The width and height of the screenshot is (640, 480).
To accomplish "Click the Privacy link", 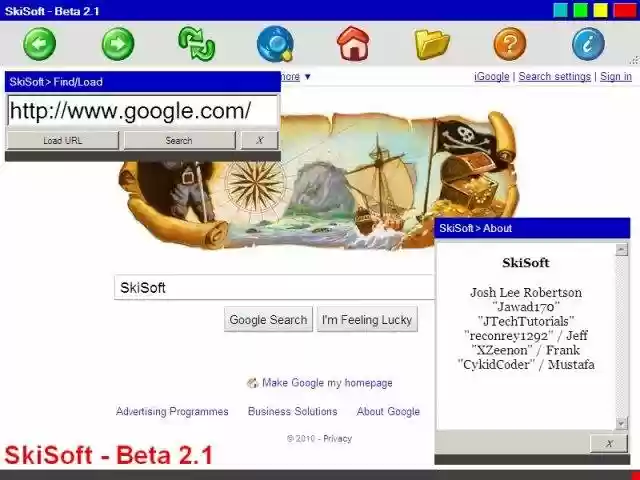I will (x=338, y=439).
